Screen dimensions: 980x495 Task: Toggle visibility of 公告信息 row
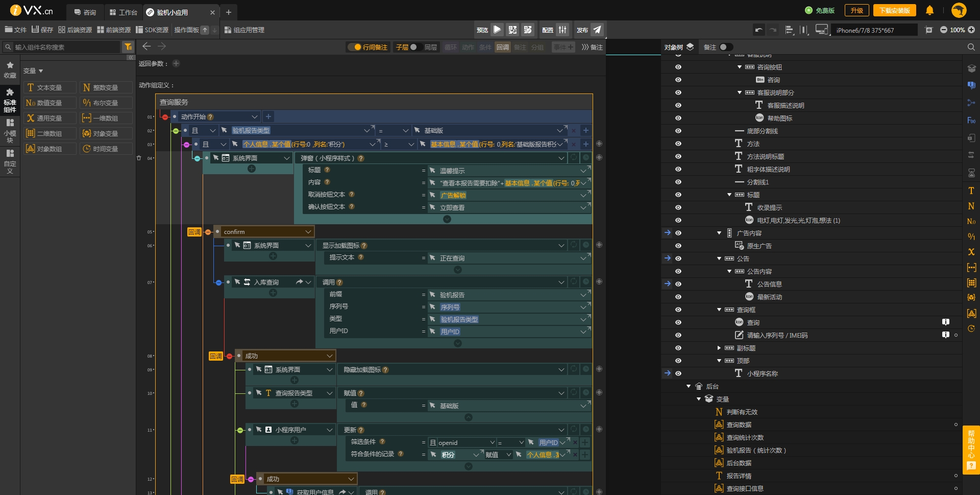pyautogui.click(x=678, y=284)
